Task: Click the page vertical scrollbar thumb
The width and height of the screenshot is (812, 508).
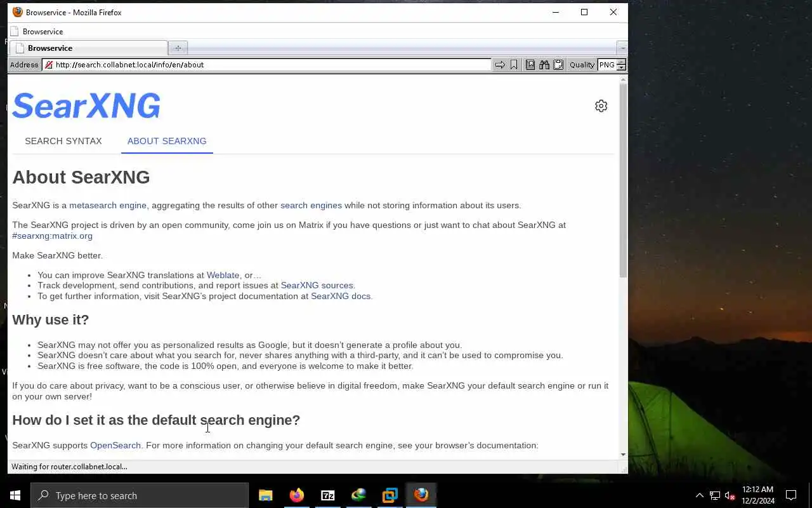Action: tap(623, 181)
